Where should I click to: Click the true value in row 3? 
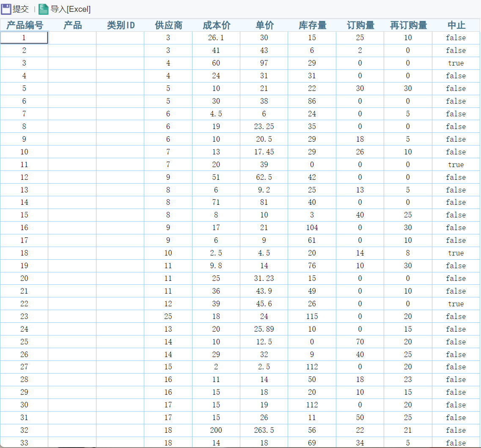click(456, 63)
